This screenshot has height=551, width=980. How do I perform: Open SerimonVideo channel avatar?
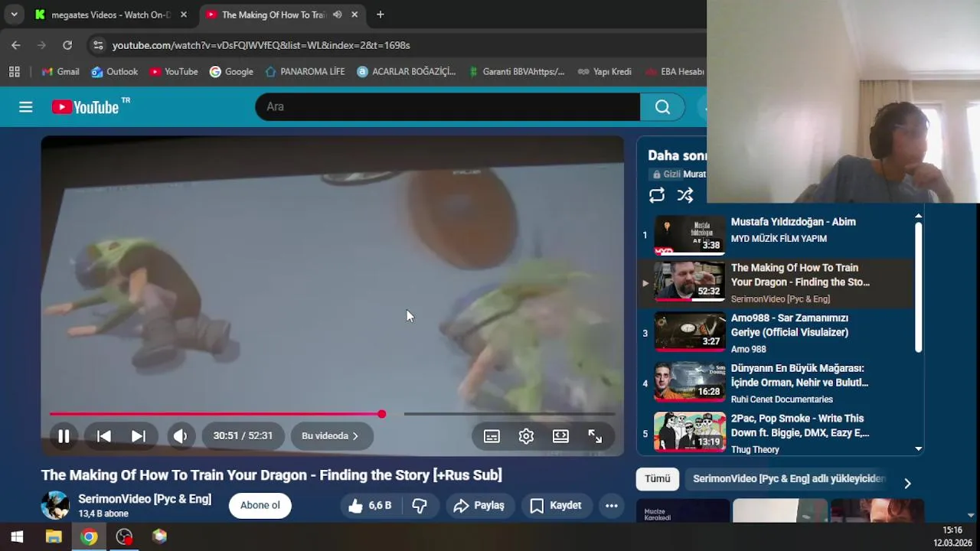pos(55,505)
